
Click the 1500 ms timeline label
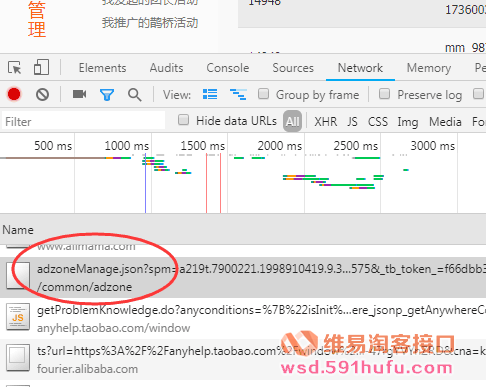(203, 146)
